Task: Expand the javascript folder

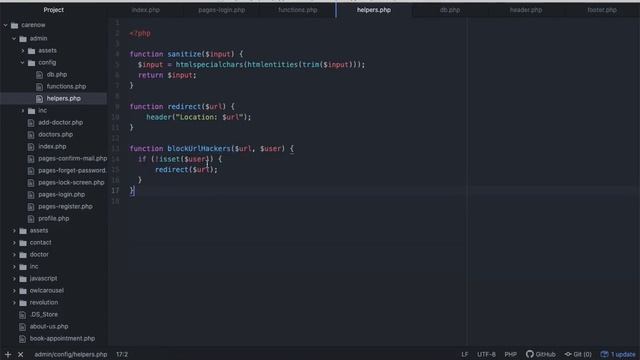Action: (14, 279)
